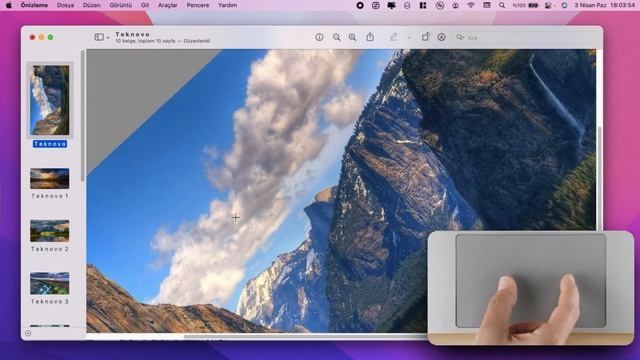Click the download status menu bar icon

click(455, 5)
